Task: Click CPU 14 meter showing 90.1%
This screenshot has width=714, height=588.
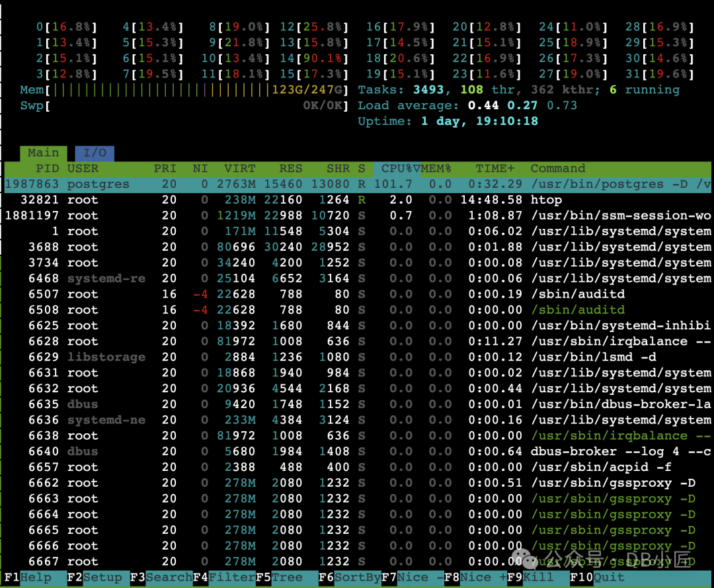Action: (x=314, y=59)
